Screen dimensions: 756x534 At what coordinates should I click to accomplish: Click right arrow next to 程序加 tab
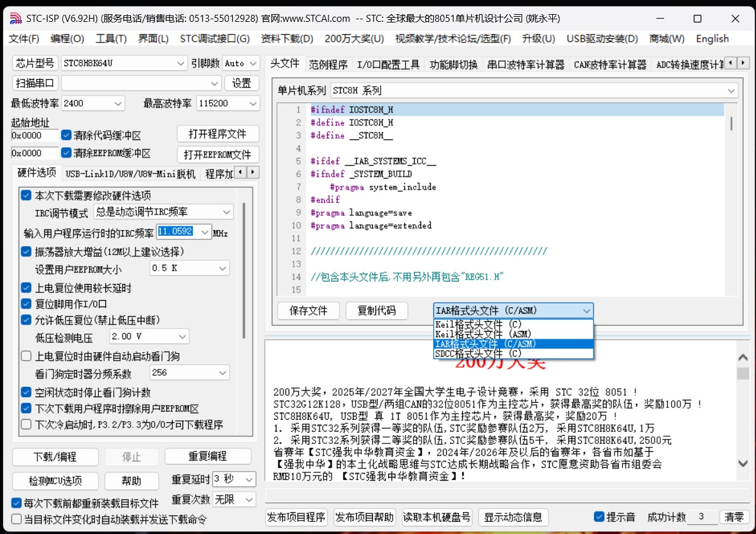[x=253, y=172]
